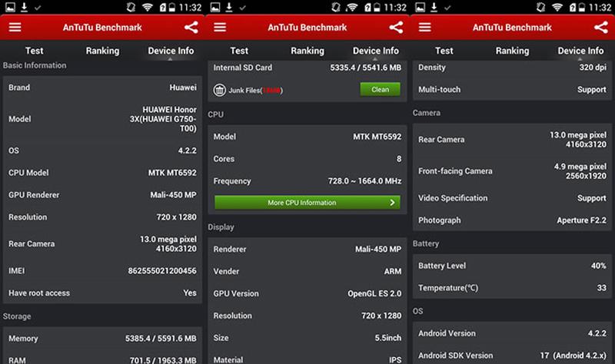Select Device Info tab in left screen

coord(171,51)
